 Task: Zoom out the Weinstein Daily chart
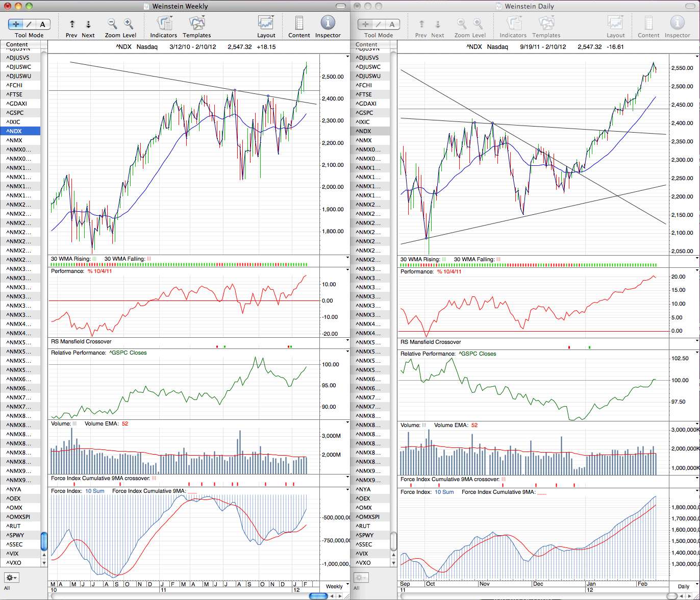pyautogui.click(x=462, y=24)
